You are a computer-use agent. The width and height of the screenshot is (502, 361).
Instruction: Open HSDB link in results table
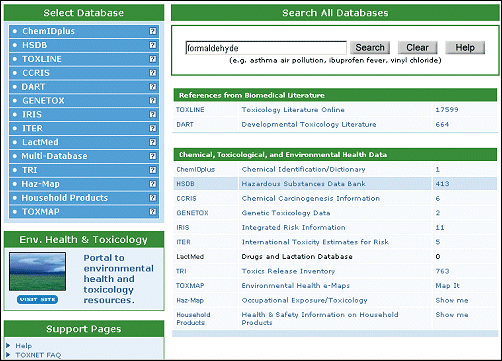(x=185, y=184)
